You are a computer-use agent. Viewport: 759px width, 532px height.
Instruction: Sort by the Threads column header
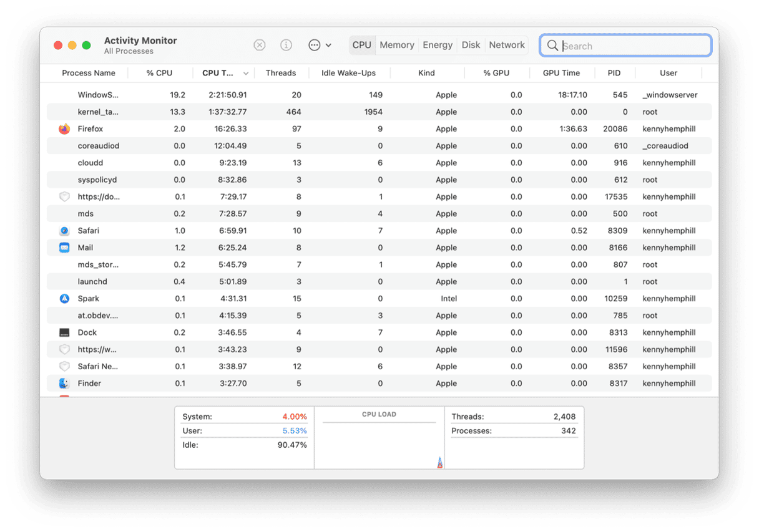pos(280,73)
